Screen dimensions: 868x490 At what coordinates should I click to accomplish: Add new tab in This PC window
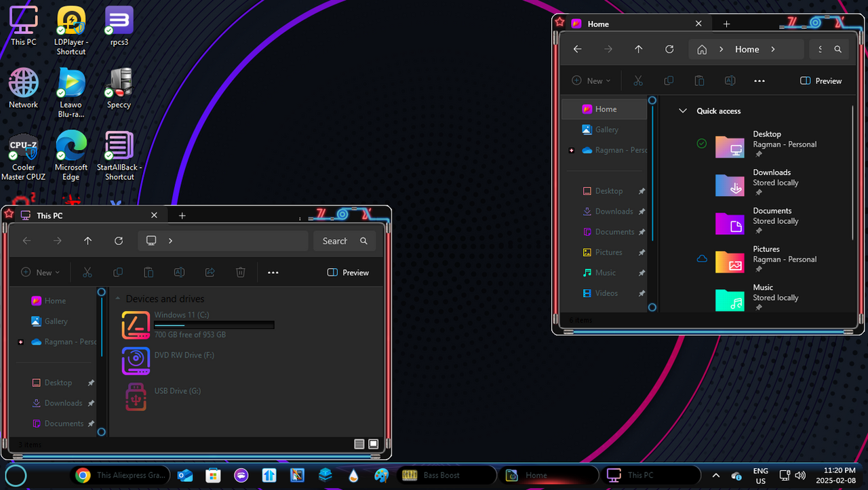(x=182, y=215)
